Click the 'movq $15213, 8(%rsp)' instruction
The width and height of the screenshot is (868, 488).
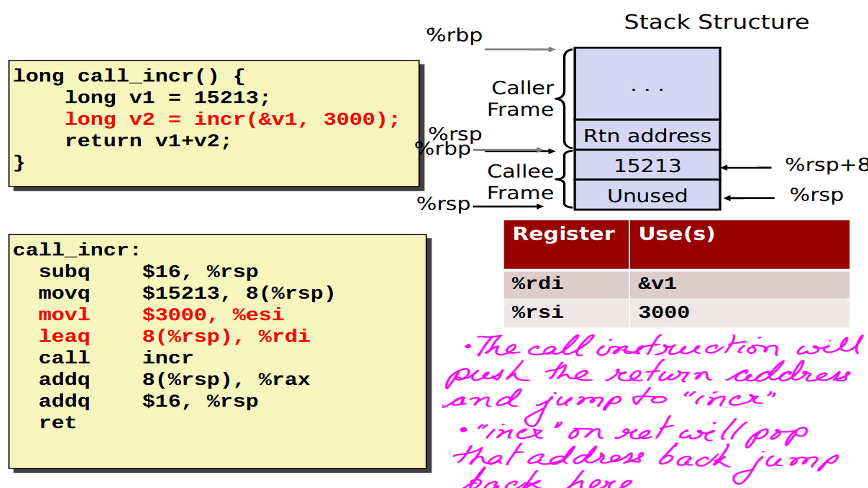(187, 293)
